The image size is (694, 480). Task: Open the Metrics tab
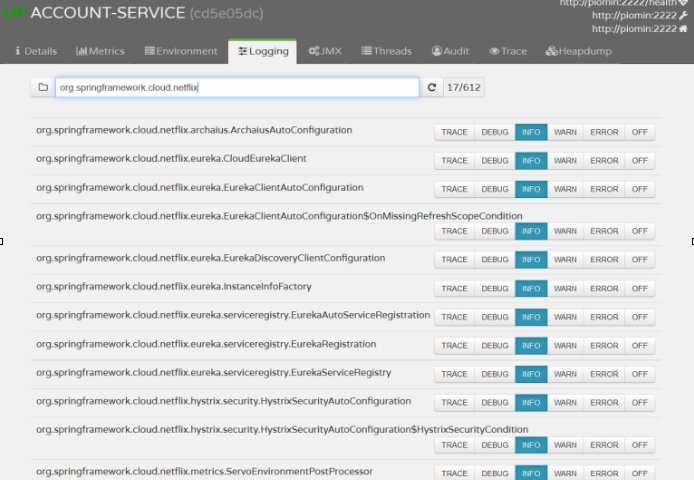click(100, 51)
